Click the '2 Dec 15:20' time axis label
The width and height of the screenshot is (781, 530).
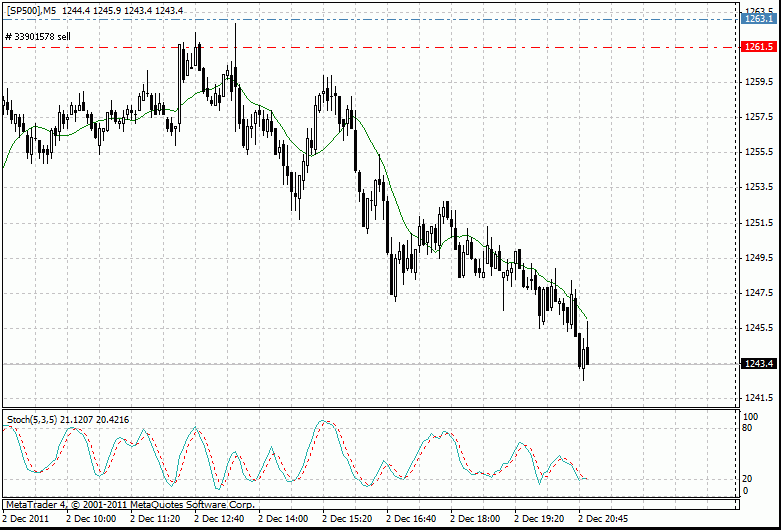[347, 519]
